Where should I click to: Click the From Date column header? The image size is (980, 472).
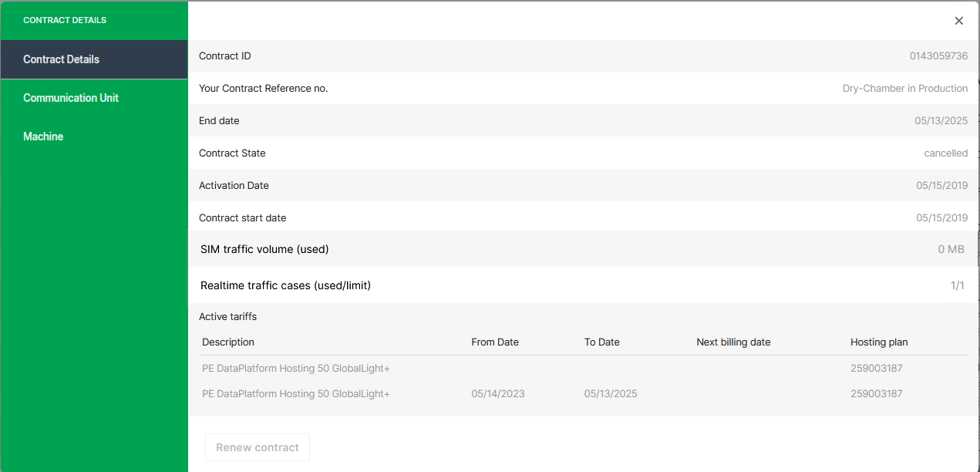(x=495, y=342)
